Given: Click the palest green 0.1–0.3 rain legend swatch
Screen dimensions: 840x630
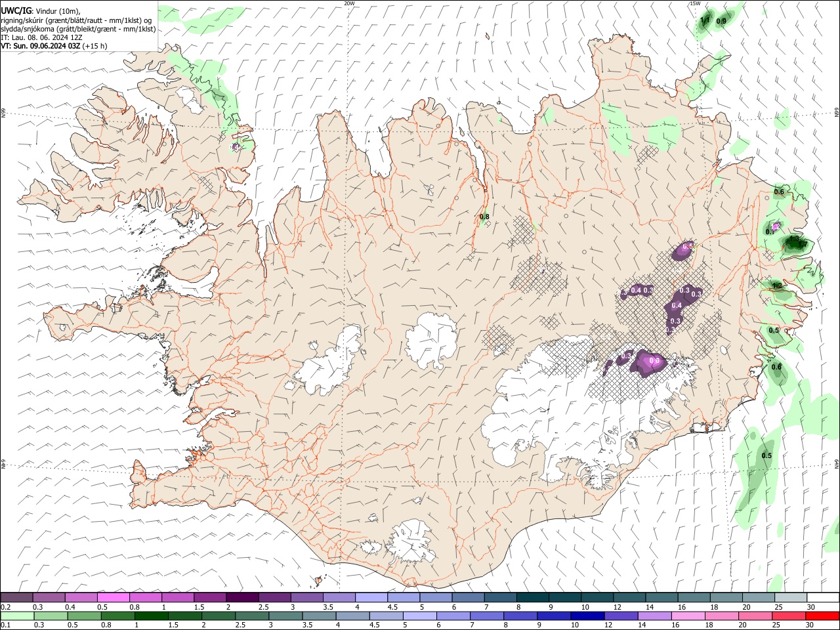Looking at the screenshot, I should coord(18,616).
